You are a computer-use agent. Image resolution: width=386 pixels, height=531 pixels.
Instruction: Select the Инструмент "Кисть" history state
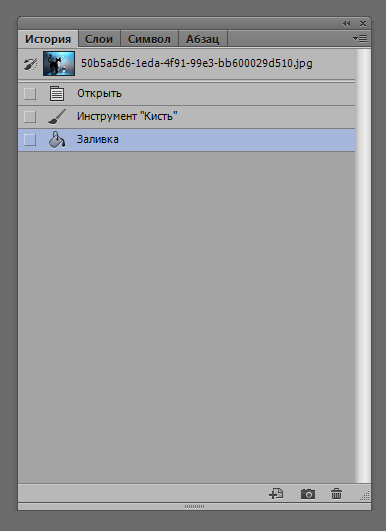click(x=187, y=117)
